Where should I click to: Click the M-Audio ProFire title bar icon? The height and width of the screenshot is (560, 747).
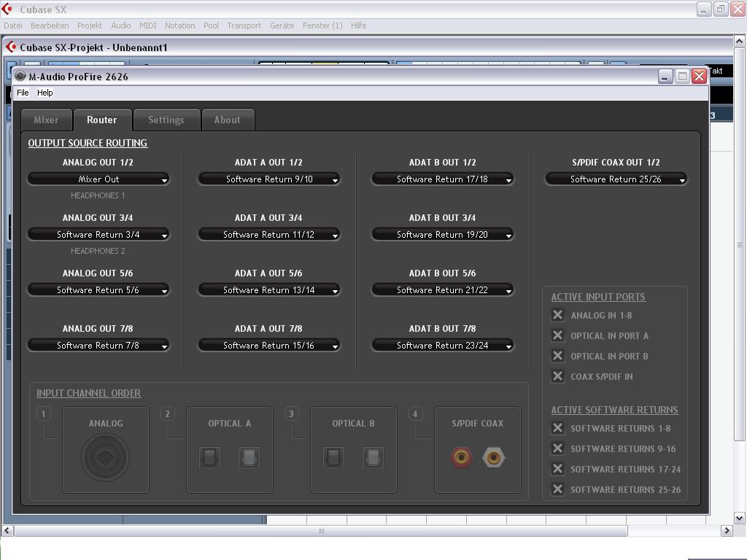click(20, 76)
